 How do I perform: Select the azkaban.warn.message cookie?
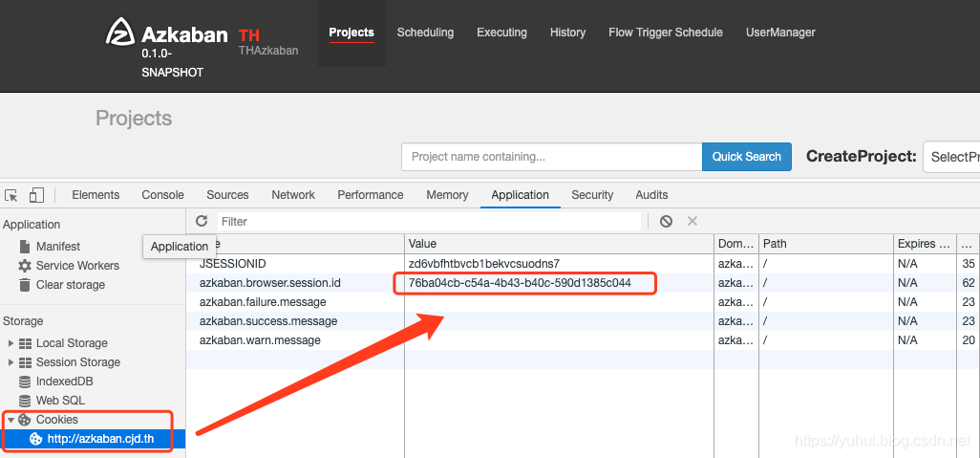583,340
